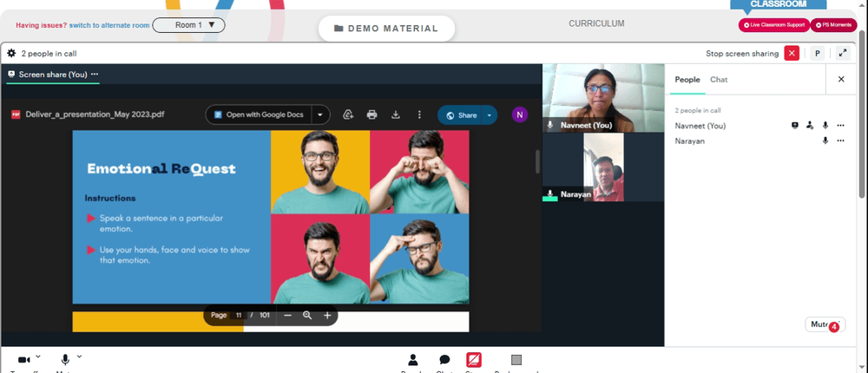Click the person role icon in the Navneet row
Image resolution: width=868 pixels, height=373 pixels.
coord(810,126)
